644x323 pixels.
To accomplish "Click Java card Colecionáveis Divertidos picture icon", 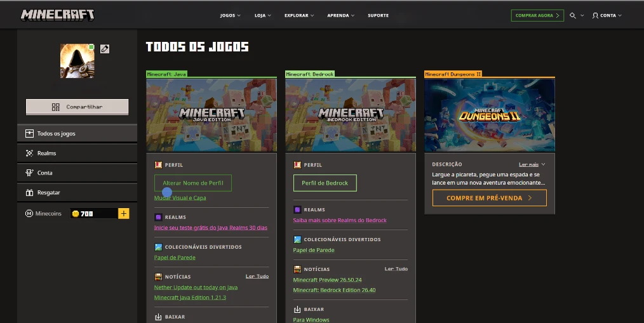I will [x=158, y=247].
